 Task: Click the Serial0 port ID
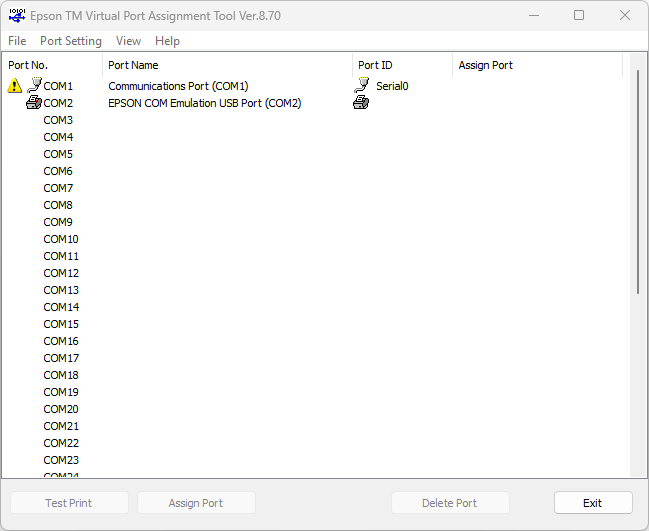[x=392, y=86]
